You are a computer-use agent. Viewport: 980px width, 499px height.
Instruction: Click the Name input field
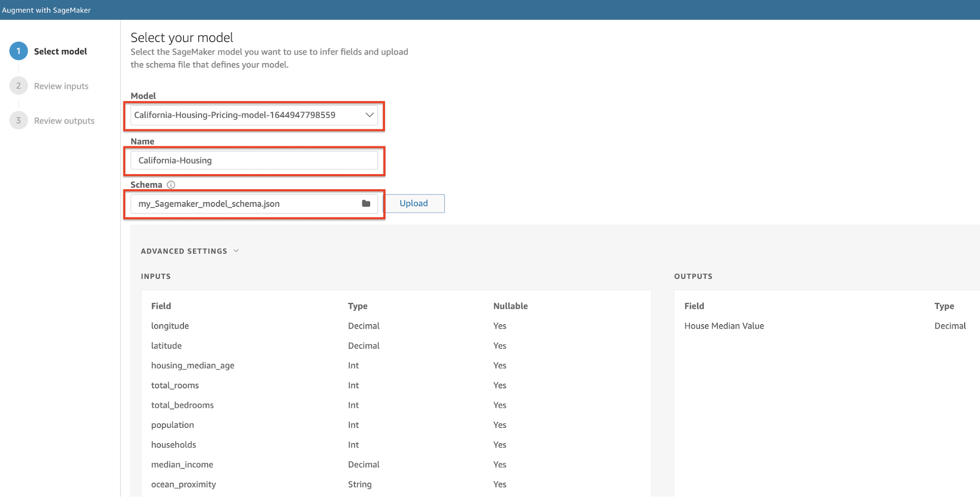pos(254,160)
